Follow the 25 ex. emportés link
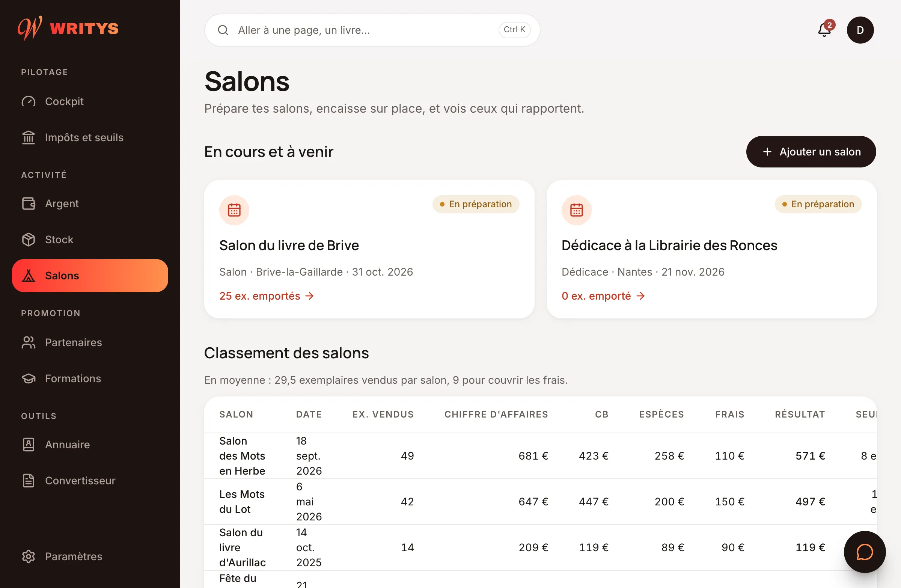This screenshot has width=901, height=588. tap(267, 296)
